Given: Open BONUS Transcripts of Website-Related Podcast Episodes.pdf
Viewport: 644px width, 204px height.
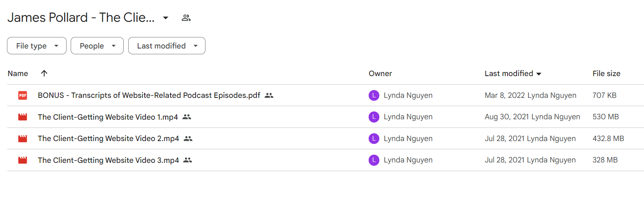Looking at the screenshot, I should 149,95.
